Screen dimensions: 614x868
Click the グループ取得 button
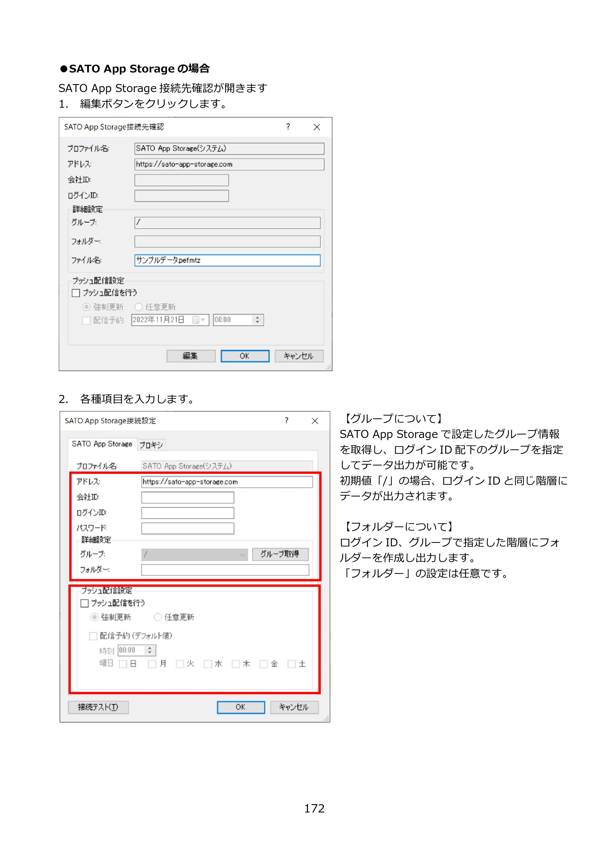(x=280, y=554)
